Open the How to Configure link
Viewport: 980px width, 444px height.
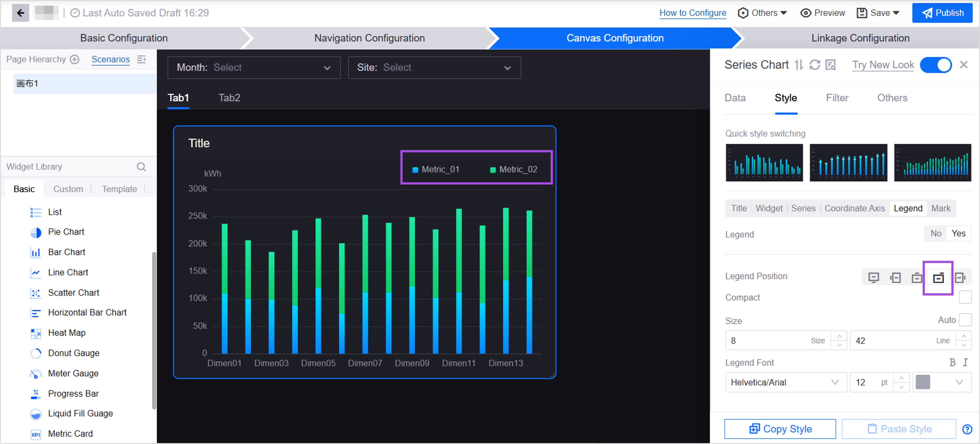(x=692, y=13)
